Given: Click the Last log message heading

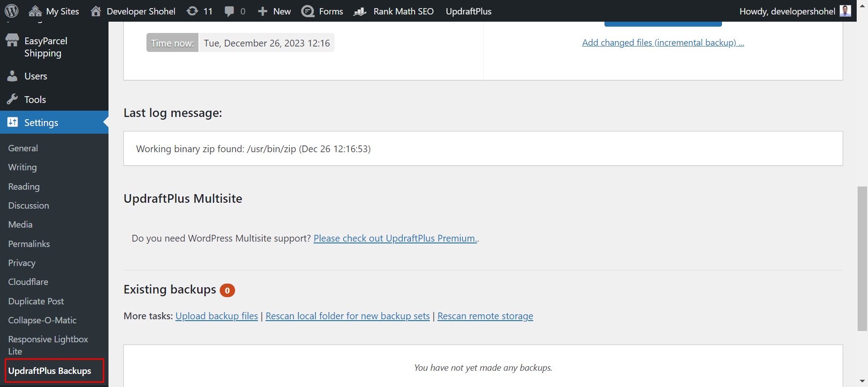Looking at the screenshot, I should [173, 113].
